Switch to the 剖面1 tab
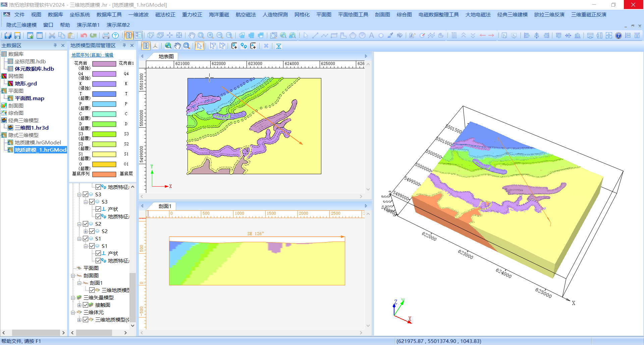 [165, 206]
